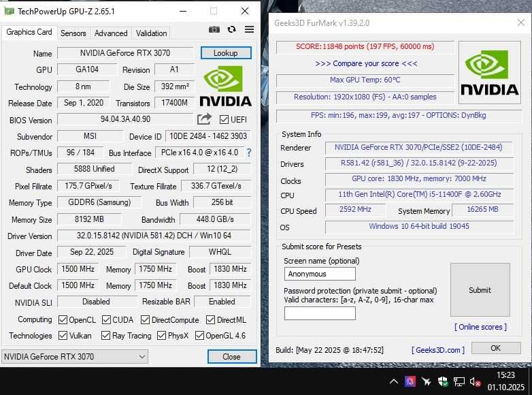Click the Bus Interface question mark

[x=249, y=153]
